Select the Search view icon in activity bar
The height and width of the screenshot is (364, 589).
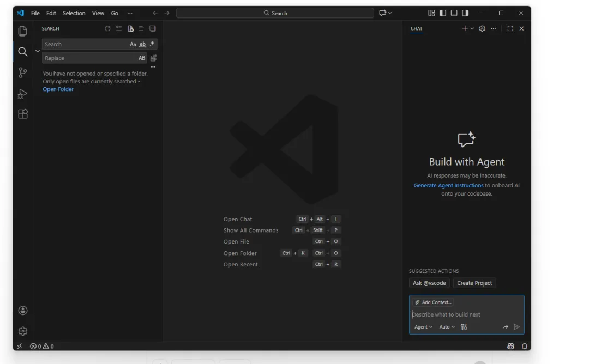click(x=22, y=51)
